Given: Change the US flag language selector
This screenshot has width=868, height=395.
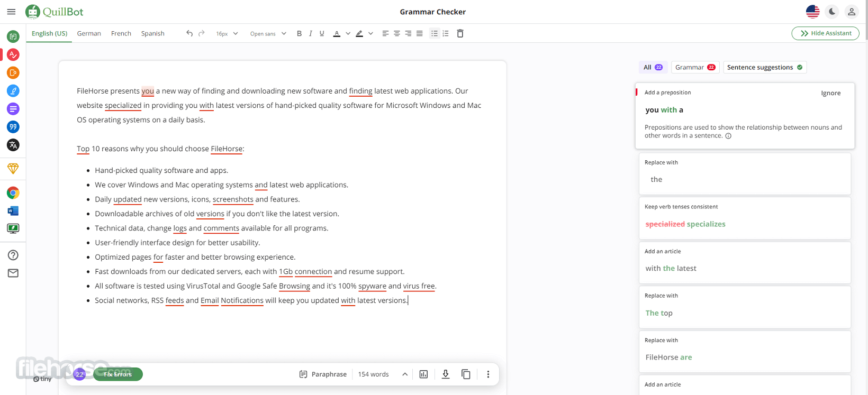Looking at the screenshot, I should [812, 12].
